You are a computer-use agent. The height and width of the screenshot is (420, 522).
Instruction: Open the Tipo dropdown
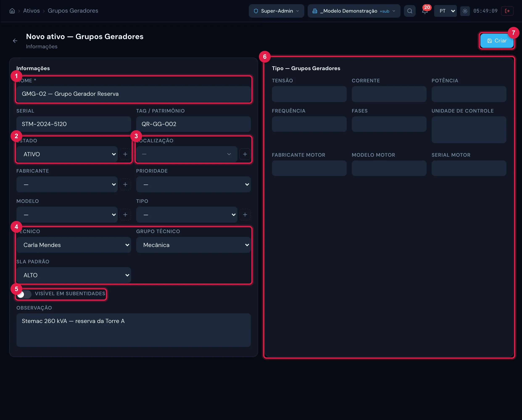point(187,215)
